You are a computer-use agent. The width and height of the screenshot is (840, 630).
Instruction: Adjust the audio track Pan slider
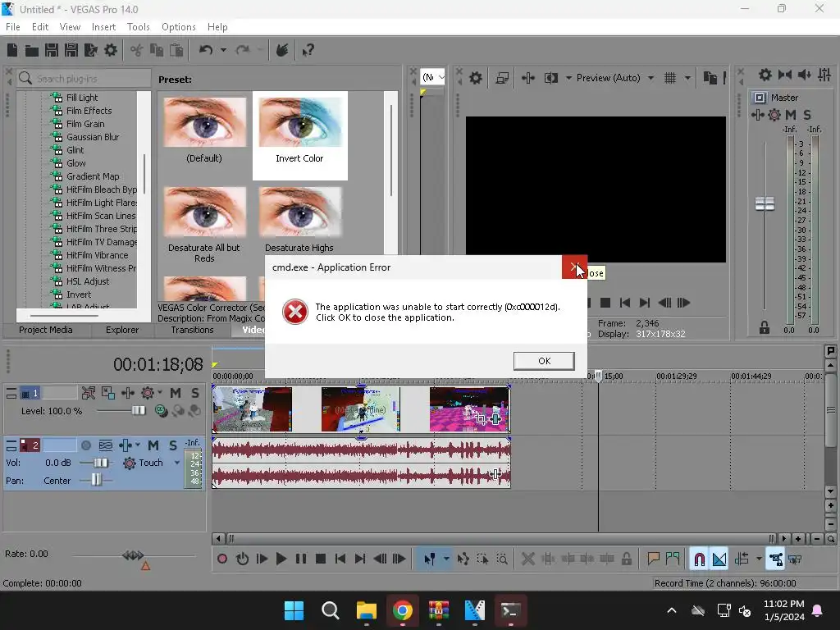(96, 480)
